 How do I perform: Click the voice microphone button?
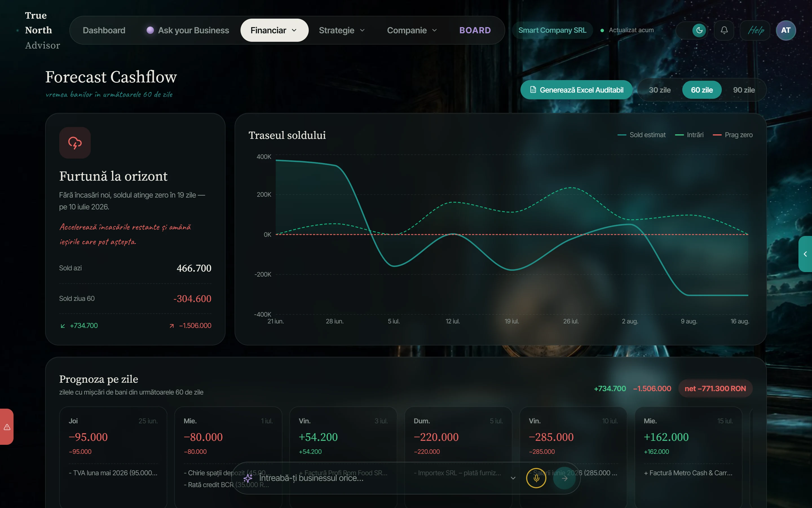pos(536,478)
